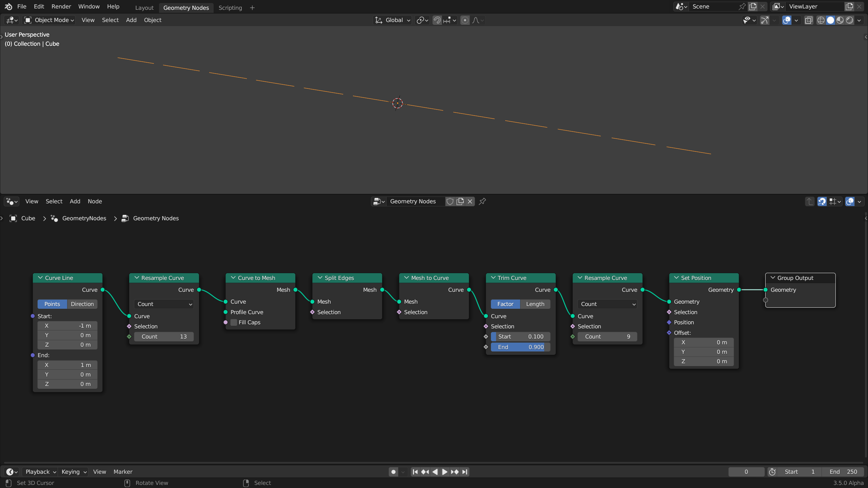Open selectability and visibility dropdown

coord(749,20)
